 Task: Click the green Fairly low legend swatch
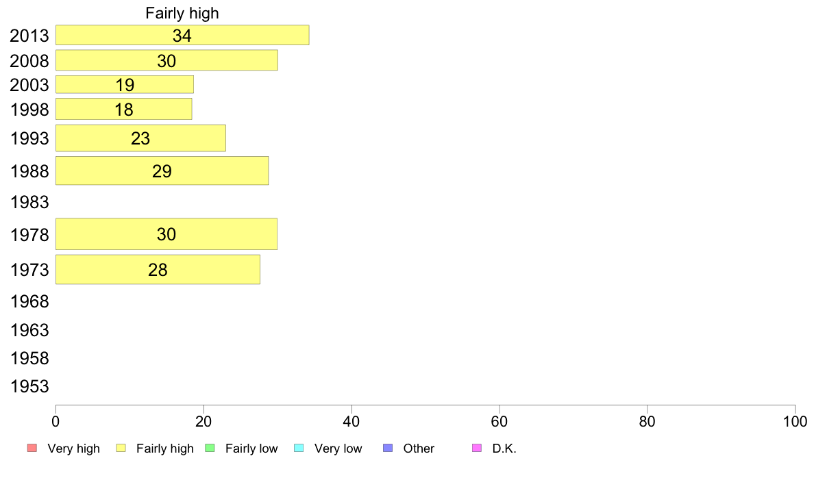pos(210,448)
